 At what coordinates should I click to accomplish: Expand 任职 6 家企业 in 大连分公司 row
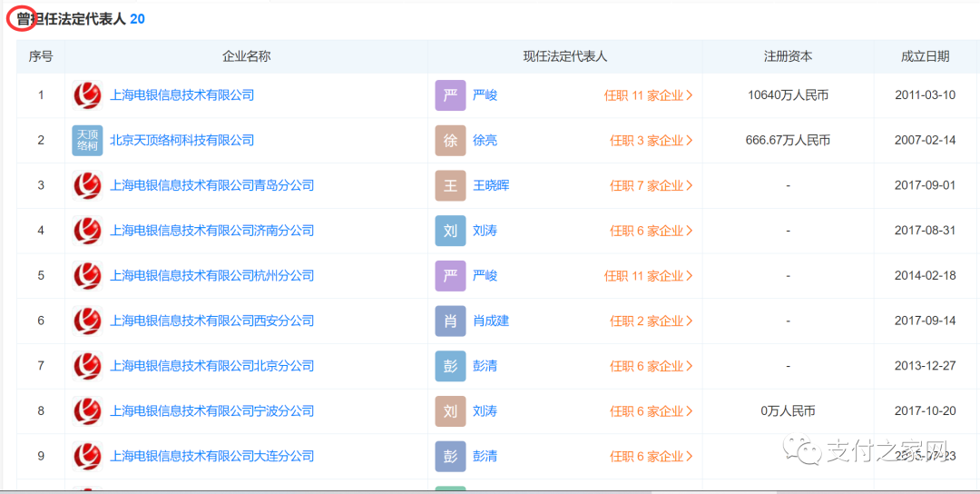point(652,456)
